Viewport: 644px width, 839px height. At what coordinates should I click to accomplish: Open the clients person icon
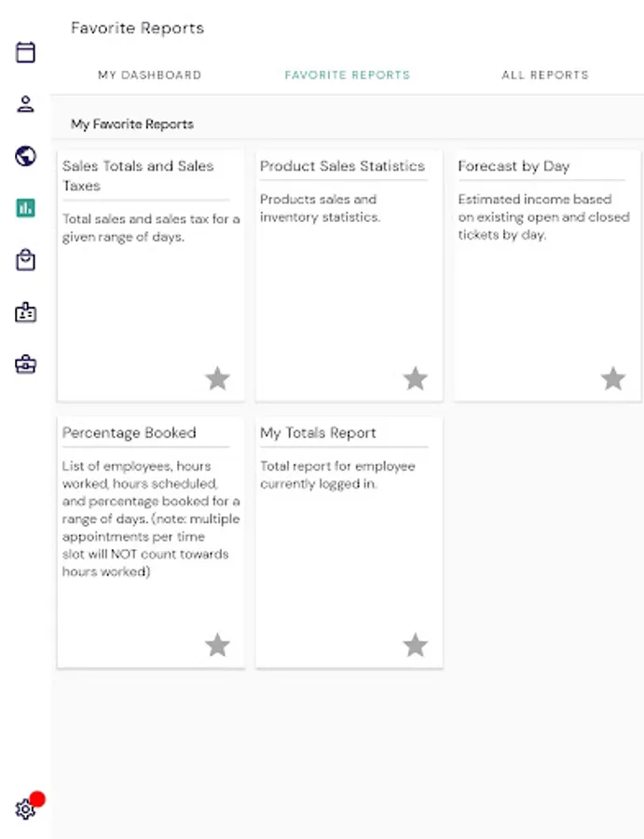[x=25, y=104]
